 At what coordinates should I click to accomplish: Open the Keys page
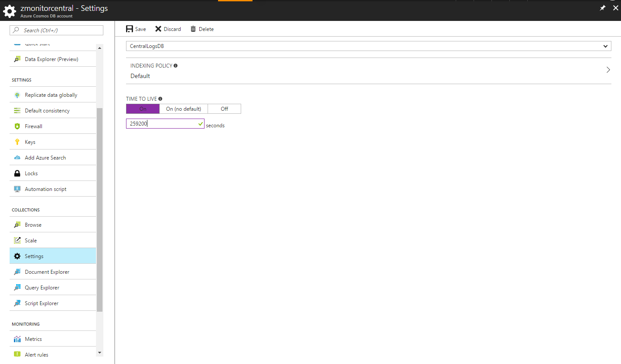click(53, 142)
